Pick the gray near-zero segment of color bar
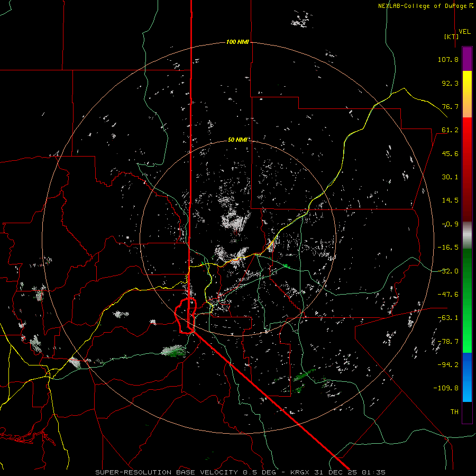The image size is (476, 476). [x=467, y=235]
